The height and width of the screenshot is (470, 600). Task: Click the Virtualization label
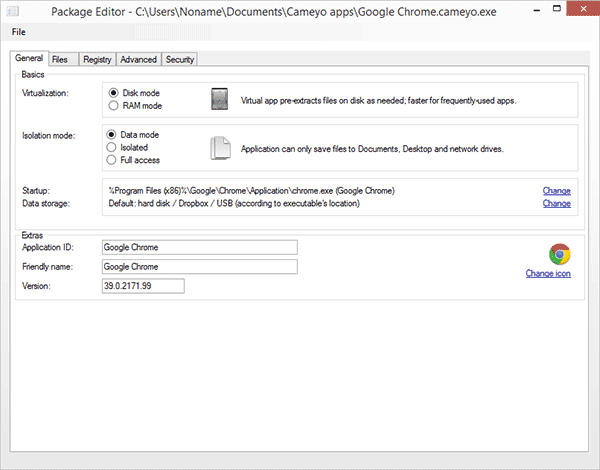tap(45, 93)
